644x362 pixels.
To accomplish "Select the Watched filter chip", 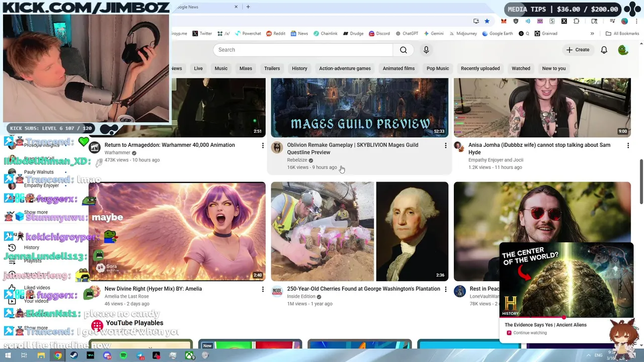I will click(521, 68).
